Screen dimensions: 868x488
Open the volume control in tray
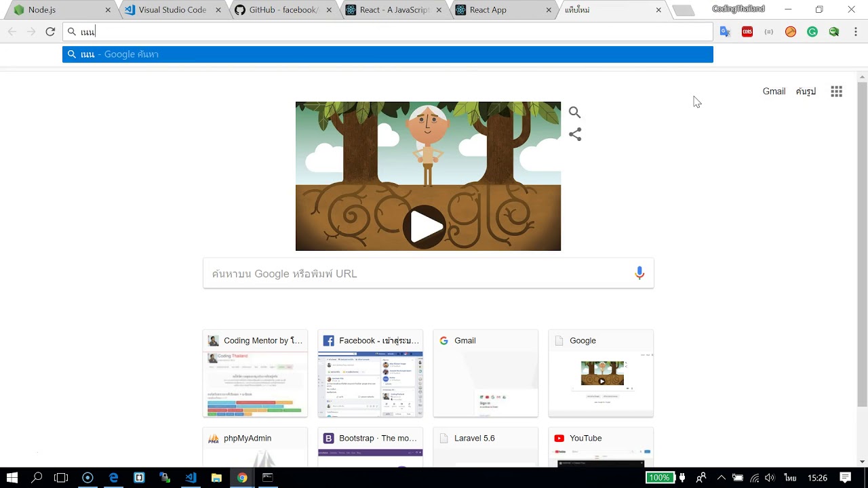tap(770, 478)
